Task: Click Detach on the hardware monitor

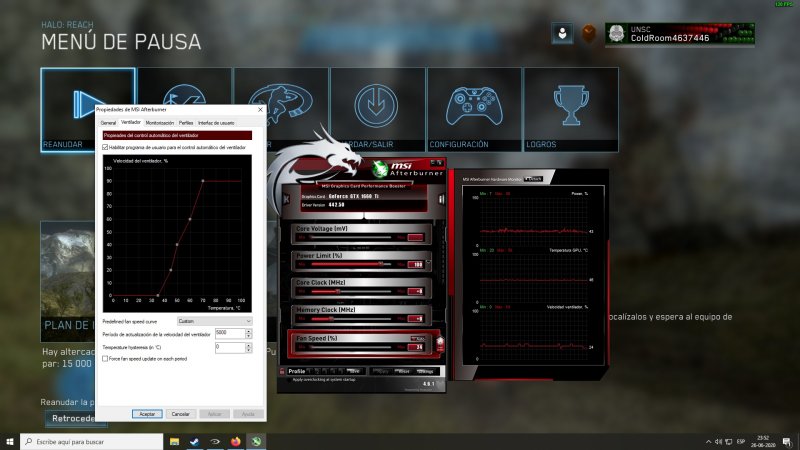Action: (x=533, y=179)
